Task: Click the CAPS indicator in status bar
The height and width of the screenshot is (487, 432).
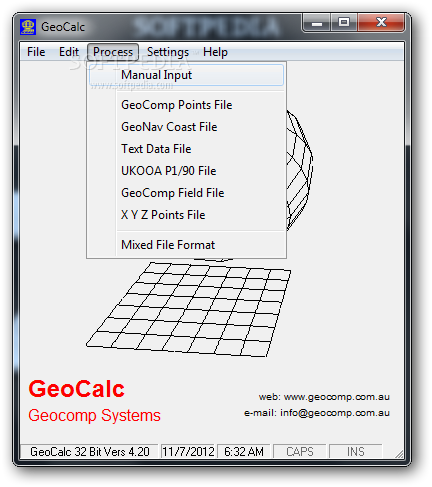Action: click(x=300, y=452)
